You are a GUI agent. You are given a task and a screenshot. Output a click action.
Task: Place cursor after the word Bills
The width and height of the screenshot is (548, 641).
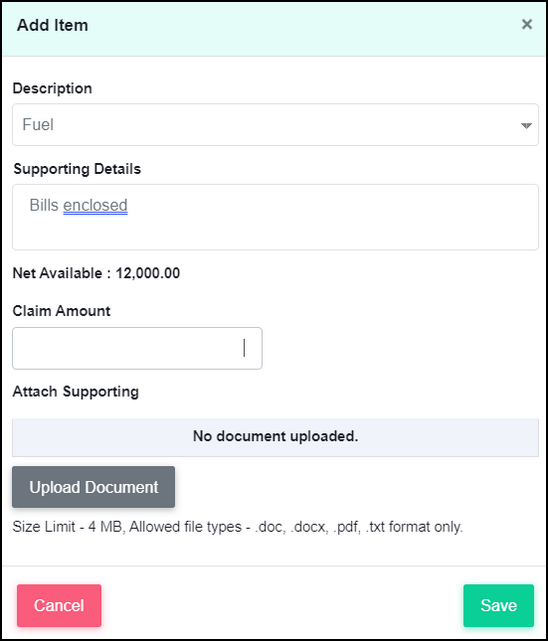(60, 205)
